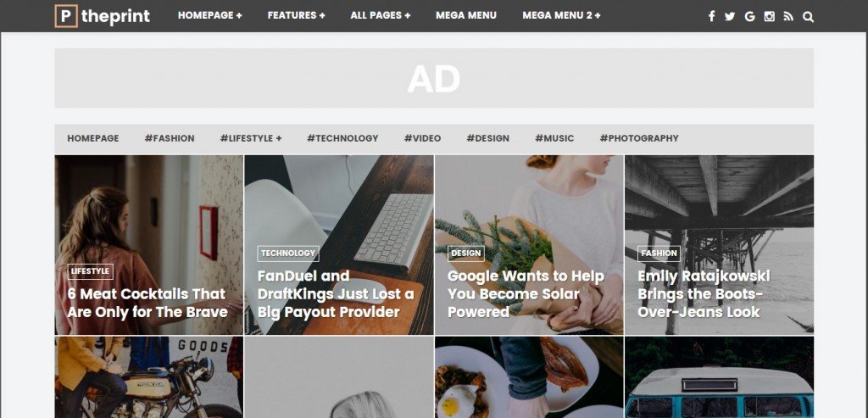The width and height of the screenshot is (868, 418).
Task: Open the Instagram social icon
Action: click(x=769, y=16)
